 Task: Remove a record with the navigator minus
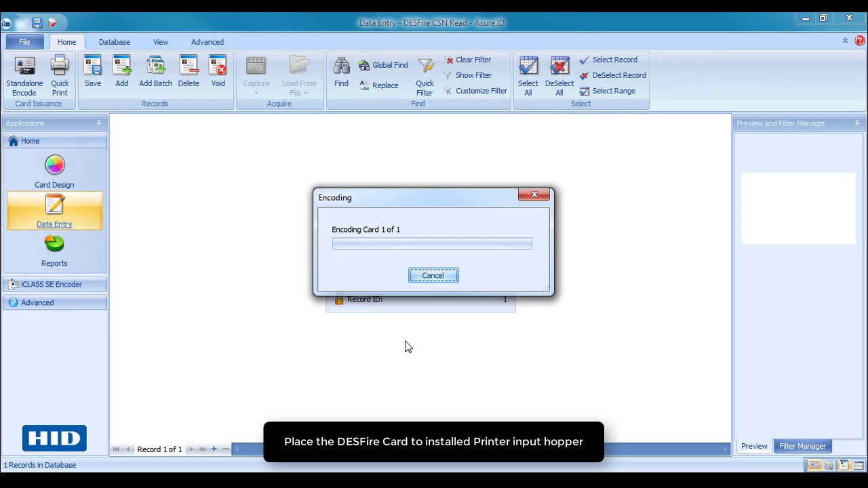226,449
